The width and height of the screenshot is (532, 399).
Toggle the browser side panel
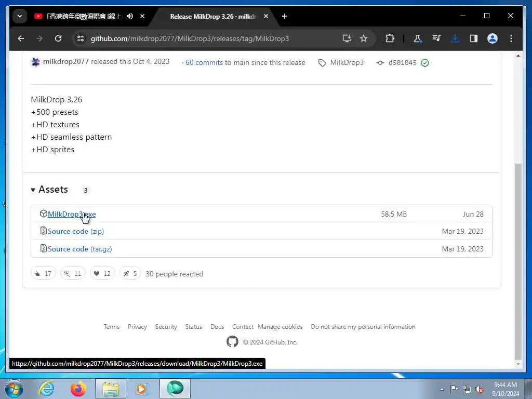(x=474, y=38)
